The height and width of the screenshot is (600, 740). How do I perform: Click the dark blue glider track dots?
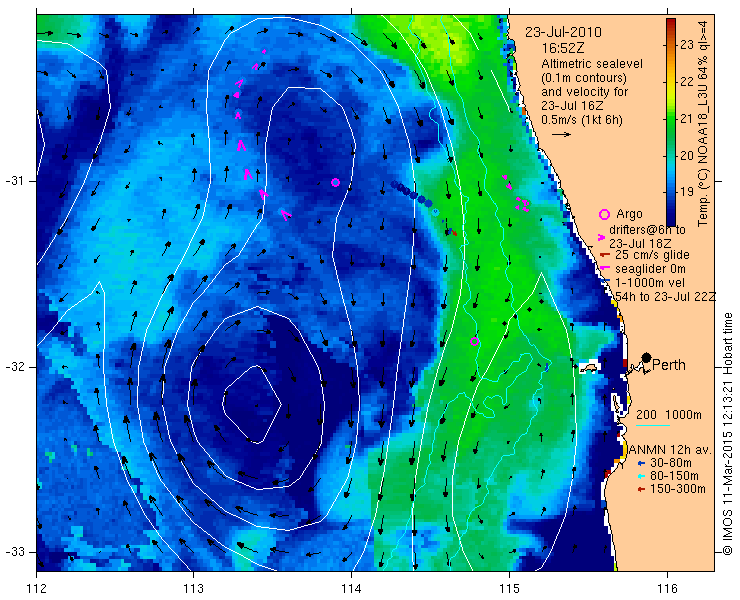point(412,194)
